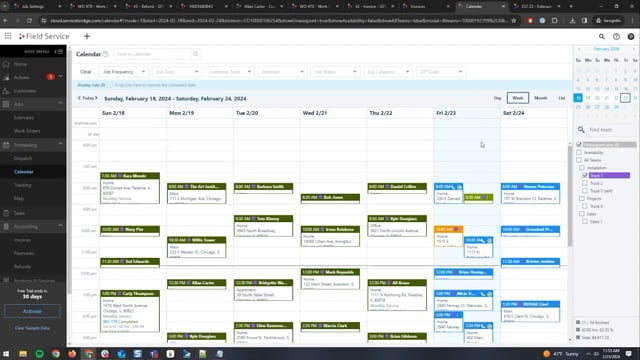The width and height of the screenshot is (640, 360).
Task: Click the Find team magnifier icon
Action: (x=581, y=129)
